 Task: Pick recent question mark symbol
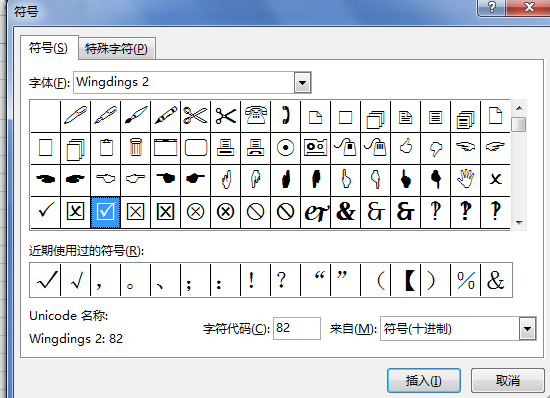click(286, 280)
